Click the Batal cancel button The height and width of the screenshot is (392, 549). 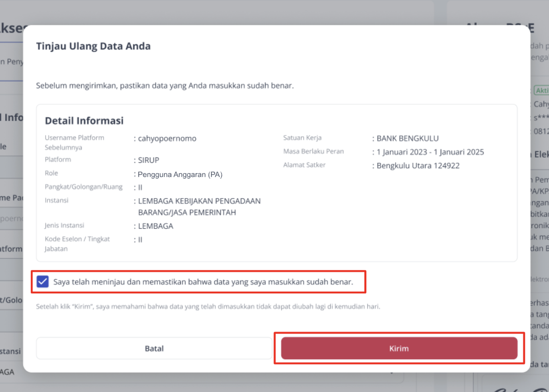(x=154, y=348)
